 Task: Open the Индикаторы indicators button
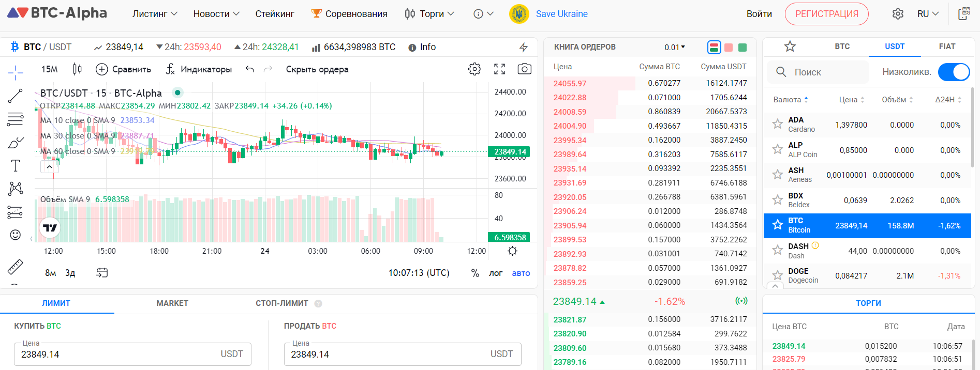coord(199,69)
